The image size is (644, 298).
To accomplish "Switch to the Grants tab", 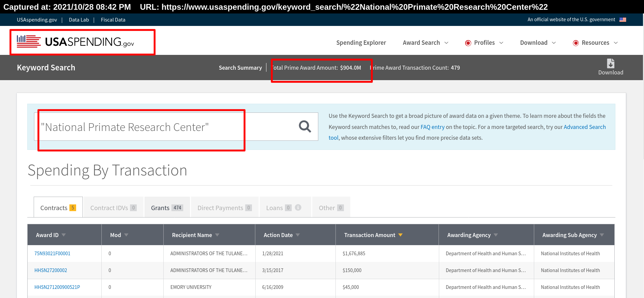I will pyautogui.click(x=167, y=207).
